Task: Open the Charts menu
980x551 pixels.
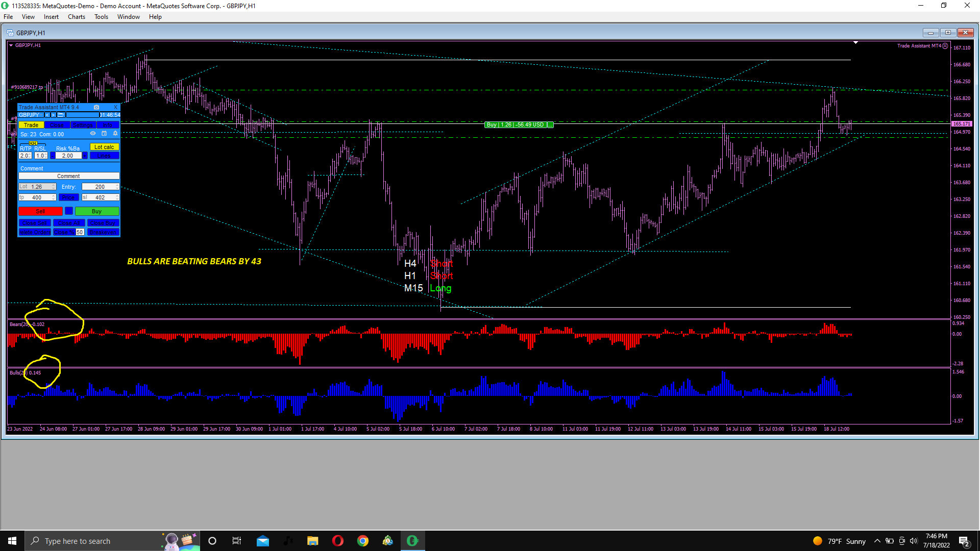Action: pos(76,17)
